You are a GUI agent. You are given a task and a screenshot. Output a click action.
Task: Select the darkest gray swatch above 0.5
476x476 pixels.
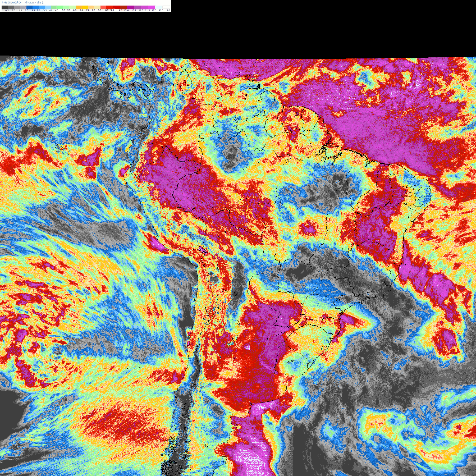tap(4, 7)
